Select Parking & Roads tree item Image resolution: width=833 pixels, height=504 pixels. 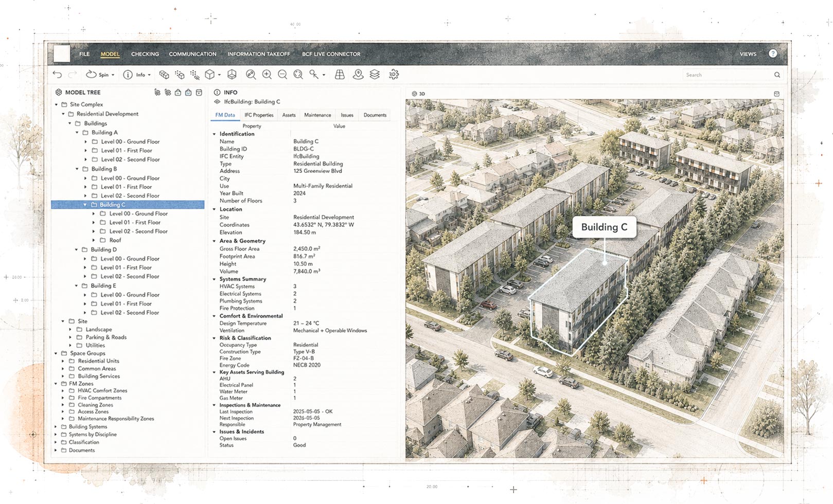(x=106, y=337)
